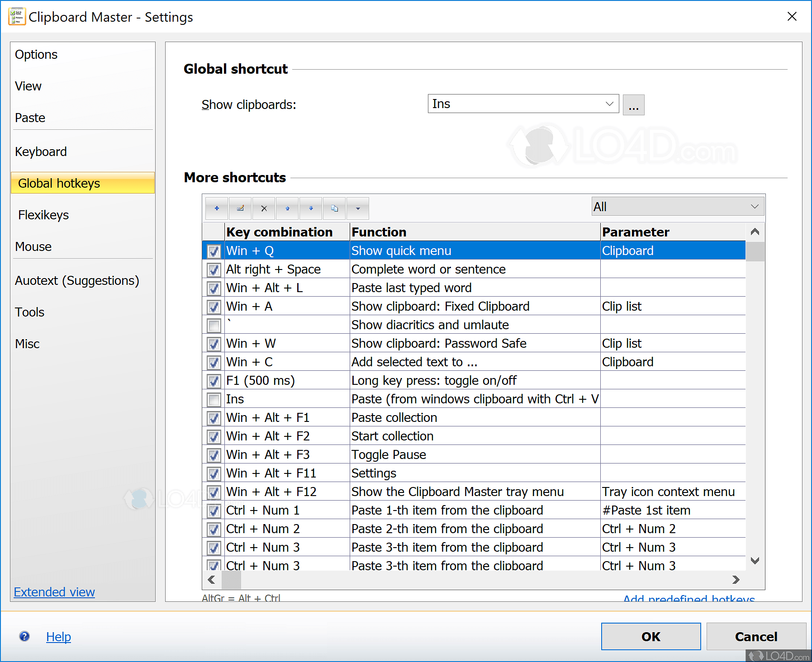Uncheck the Win + Q hotkey
This screenshot has height=662, width=812.
[213, 251]
